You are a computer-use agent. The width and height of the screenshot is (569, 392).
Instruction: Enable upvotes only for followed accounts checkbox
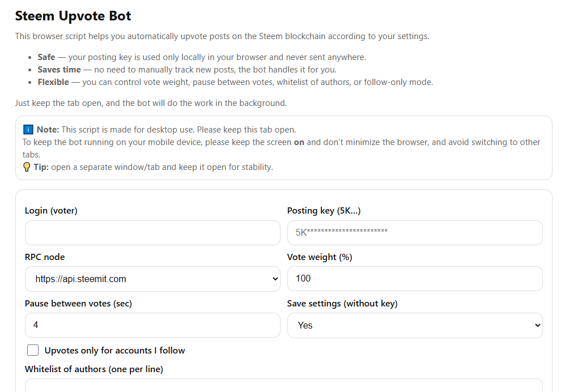tap(33, 350)
